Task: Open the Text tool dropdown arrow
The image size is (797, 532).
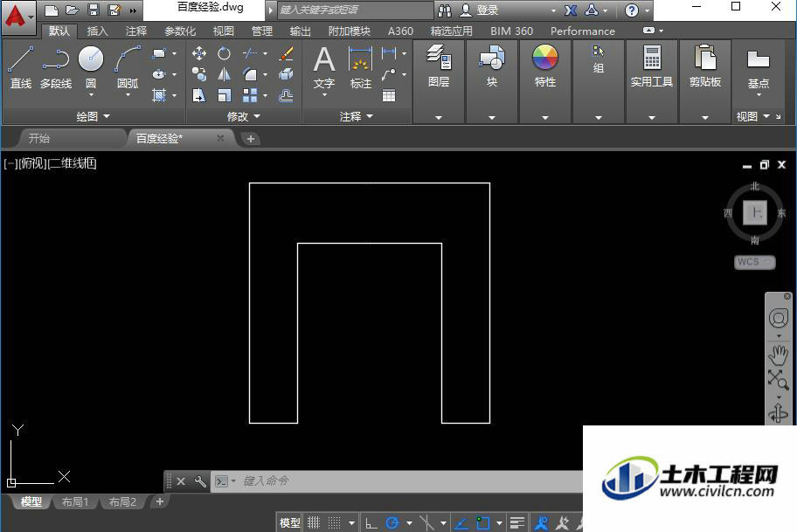Action: 323,94
